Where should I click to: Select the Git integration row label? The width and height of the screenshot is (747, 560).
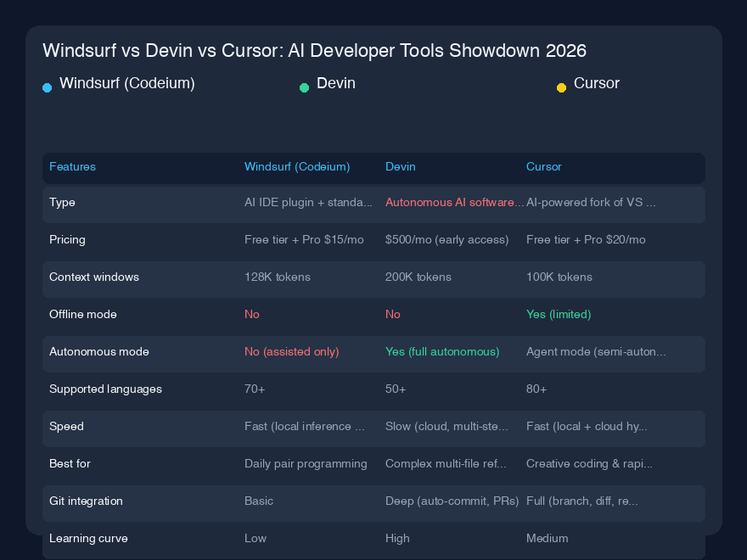tap(87, 501)
